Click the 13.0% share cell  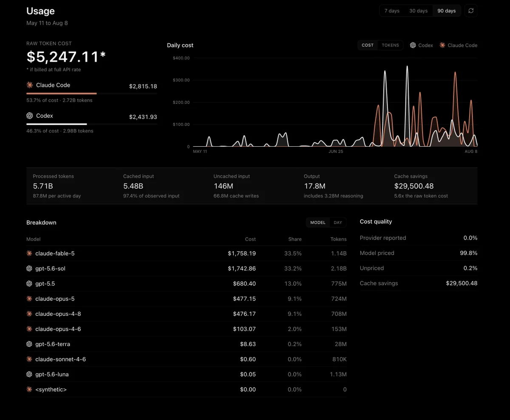point(293,284)
